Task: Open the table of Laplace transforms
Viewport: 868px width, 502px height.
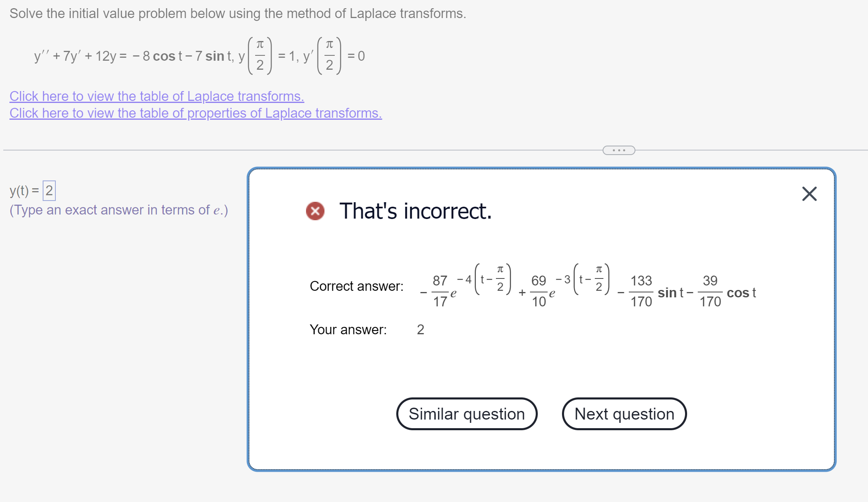Action: pos(156,96)
